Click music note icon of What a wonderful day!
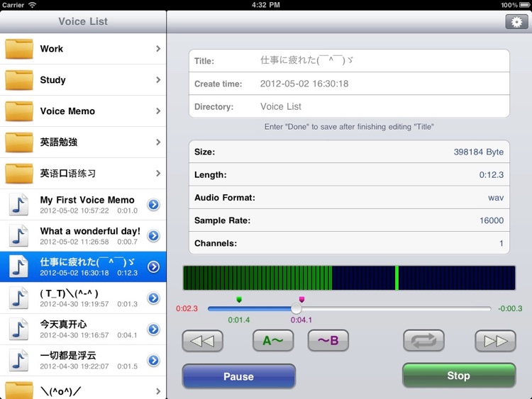Screen dimensions: 532x399 [x=18, y=235]
